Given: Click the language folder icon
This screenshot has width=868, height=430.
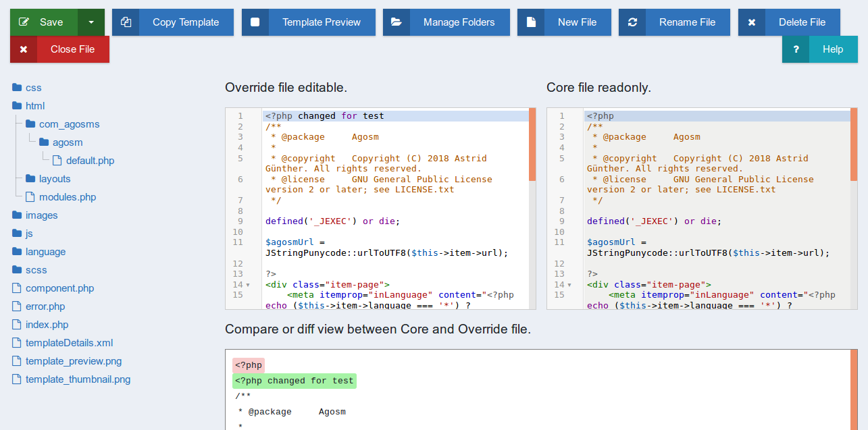Looking at the screenshot, I should coord(17,252).
